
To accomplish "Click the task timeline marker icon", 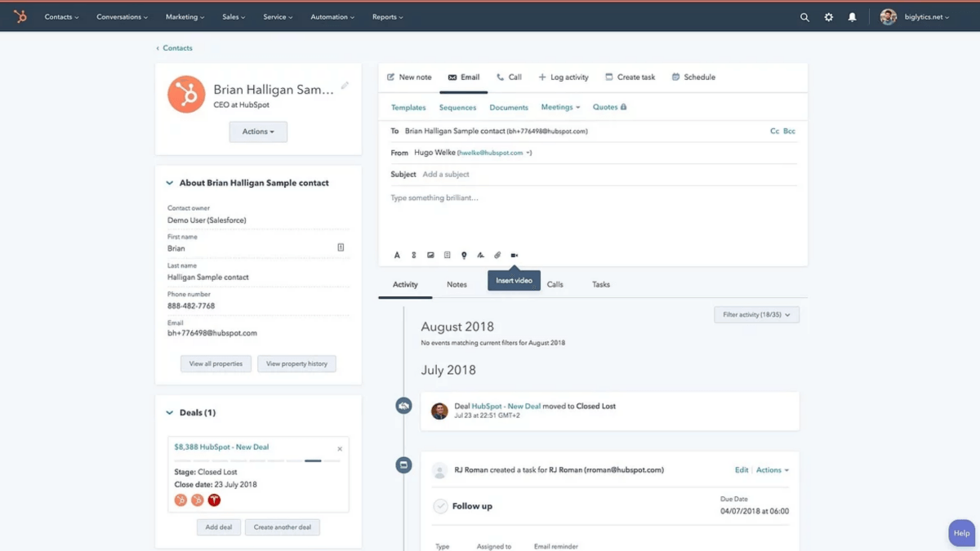I will pos(403,465).
